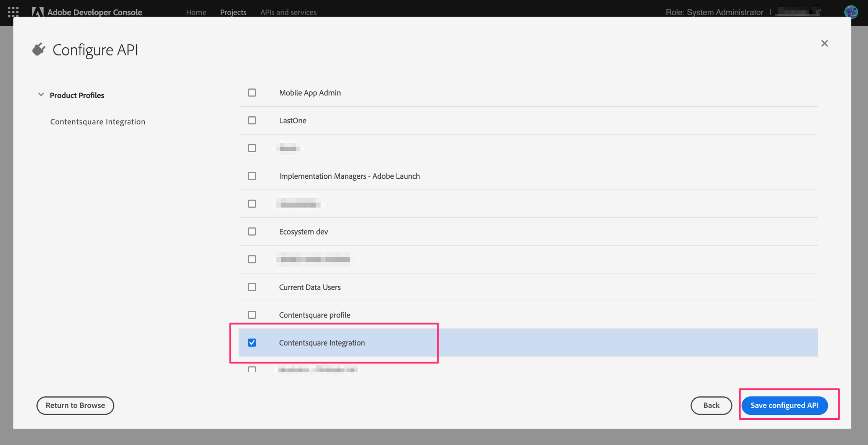Tick Implementation Managers - Adobe Launch checkbox

(252, 176)
